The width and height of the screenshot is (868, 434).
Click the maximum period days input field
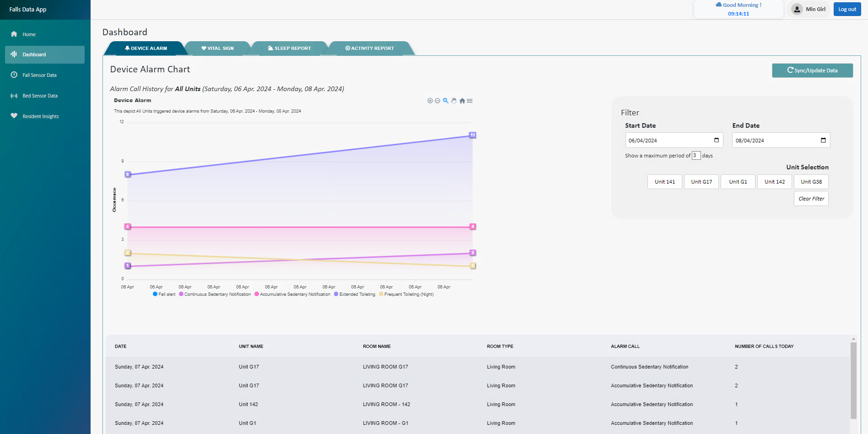click(x=696, y=155)
